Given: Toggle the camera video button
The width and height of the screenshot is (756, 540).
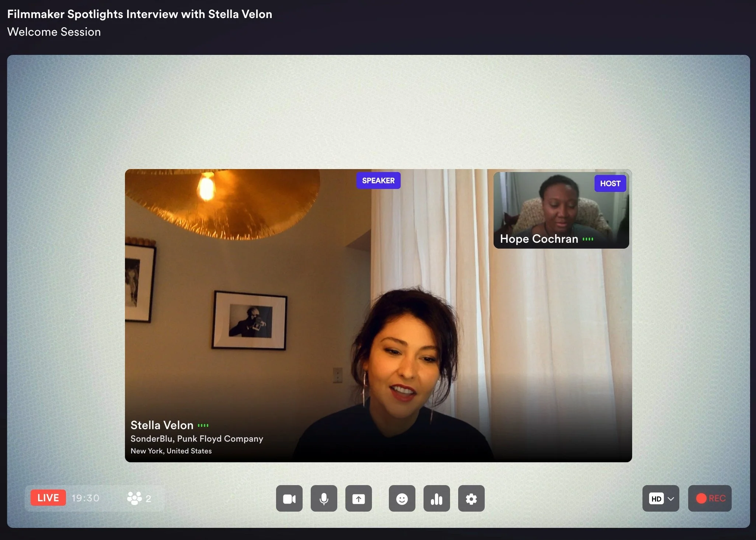Looking at the screenshot, I should (x=289, y=498).
